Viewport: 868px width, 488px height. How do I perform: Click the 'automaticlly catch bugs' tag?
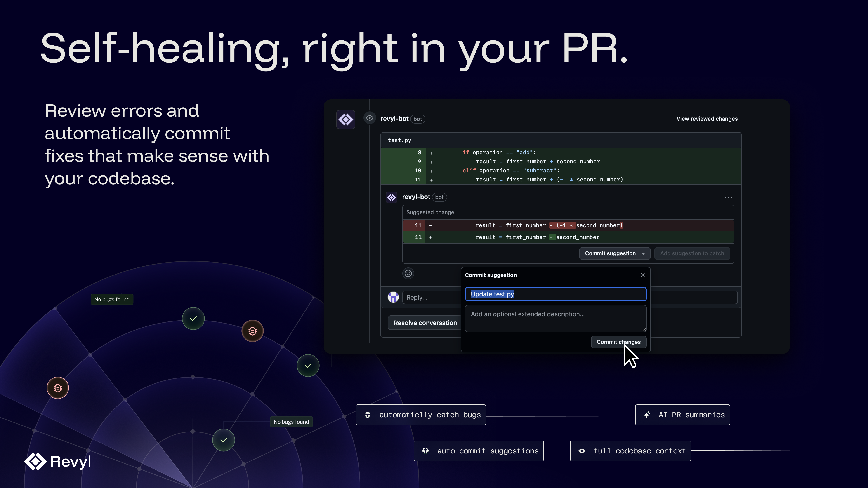(x=420, y=415)
